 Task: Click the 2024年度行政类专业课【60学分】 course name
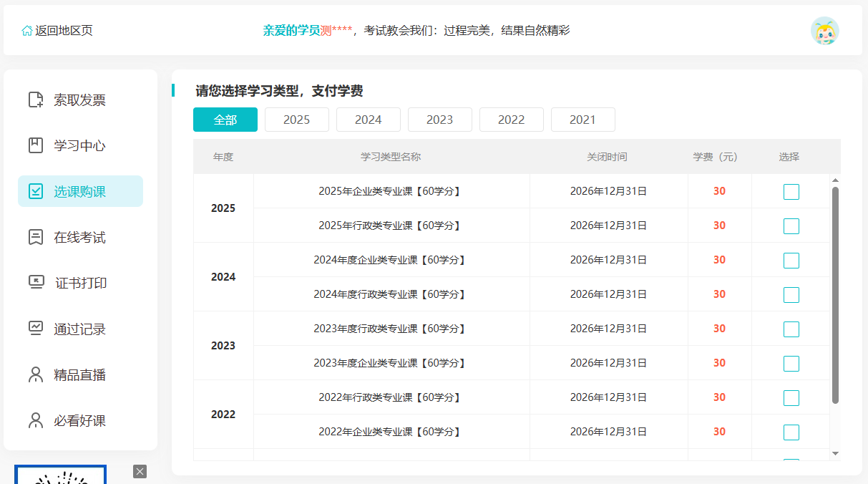click(391, 294)
